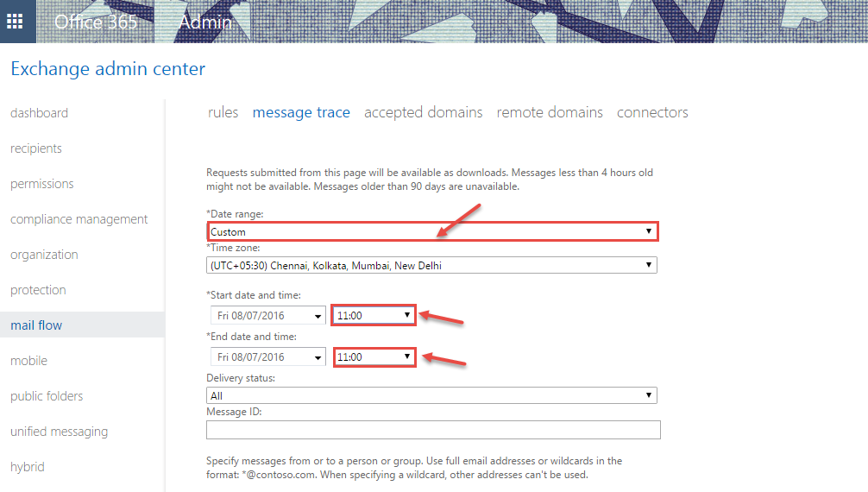The width and height of the screenshot is (868, 492).
Task: Open public folders section
Action: tap(47, 396)
